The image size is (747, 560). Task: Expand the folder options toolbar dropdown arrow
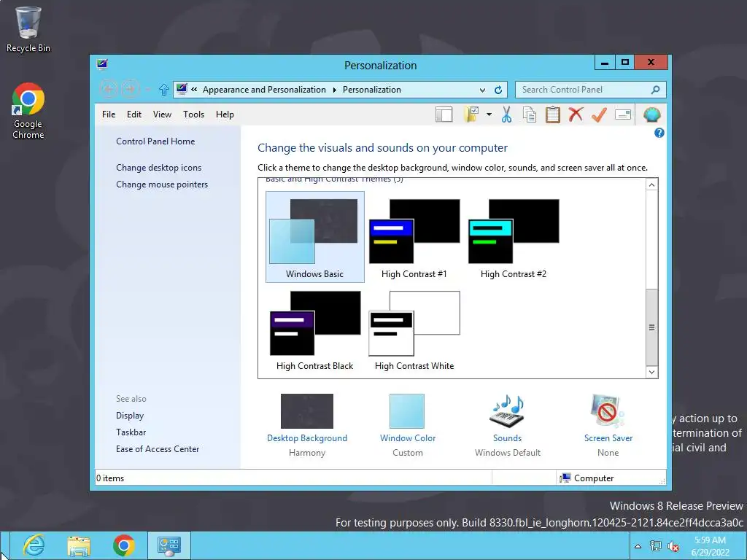pos(489,114)
